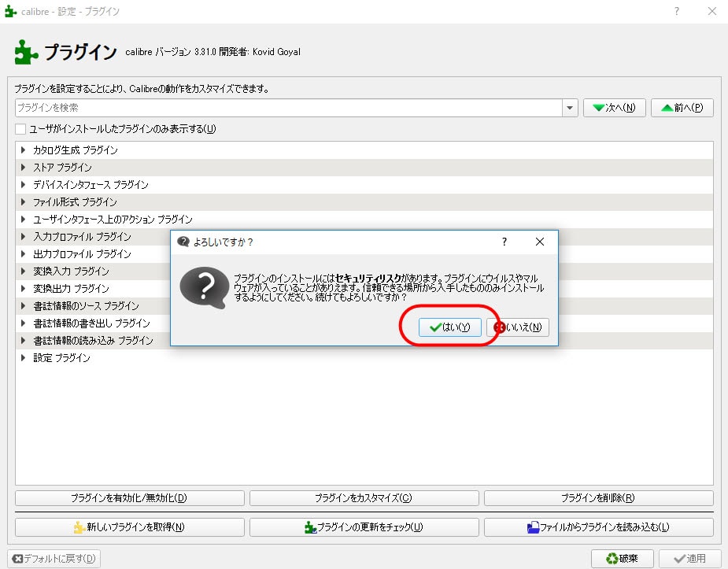Image resolution: width=728 pixels, height=569 pixels.
Task: Click プラグインをカスタマイズ(C) button
Action: click(x=364, y=498)
